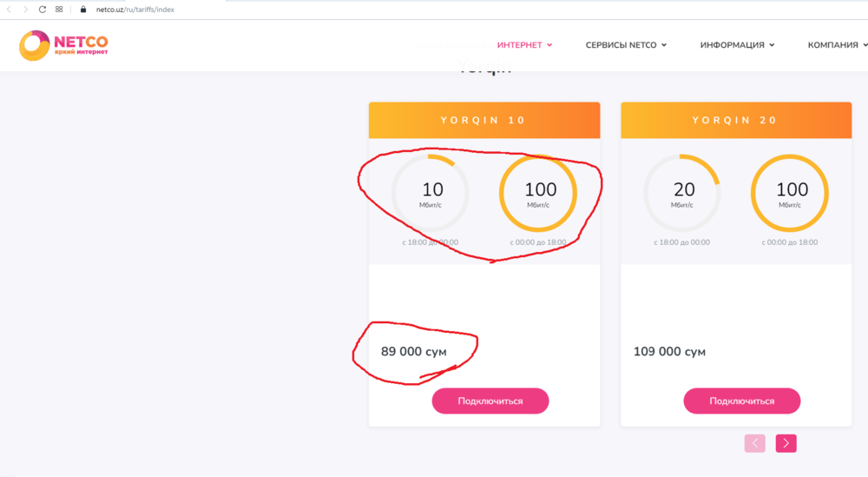This screenshot has height=477, width=868.
Task: Click the 10 Мбит/с speed gauge in YORQIN 10
Action: tap(431, 194)
